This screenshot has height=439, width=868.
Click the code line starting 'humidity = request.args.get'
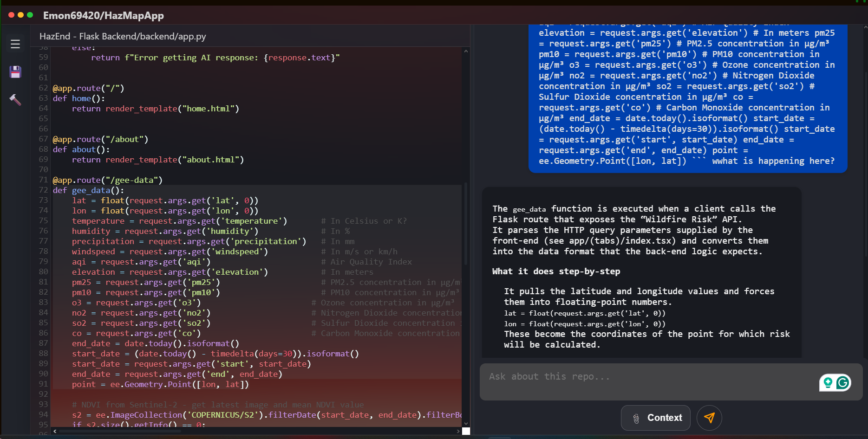(165, 231)
